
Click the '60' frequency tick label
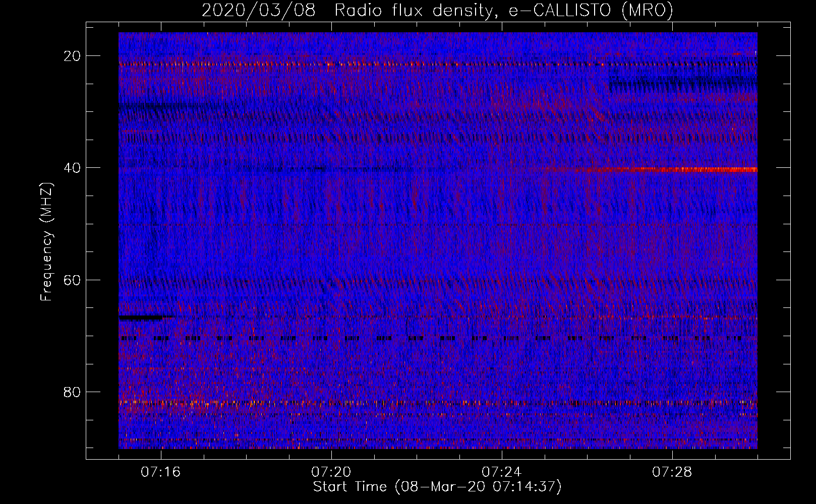[73, 280]
